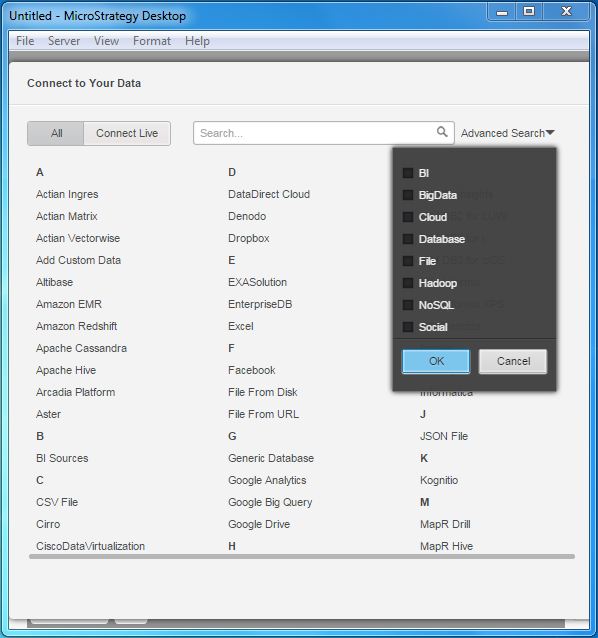Choose File From URL
This screenshot has width=598, height=638.
[x=263, y=414]
